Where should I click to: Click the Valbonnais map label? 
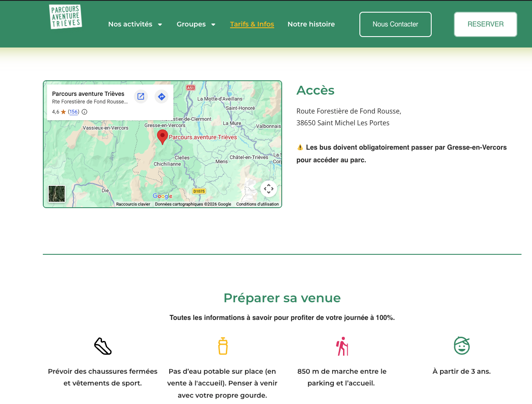tap(268, 126)
